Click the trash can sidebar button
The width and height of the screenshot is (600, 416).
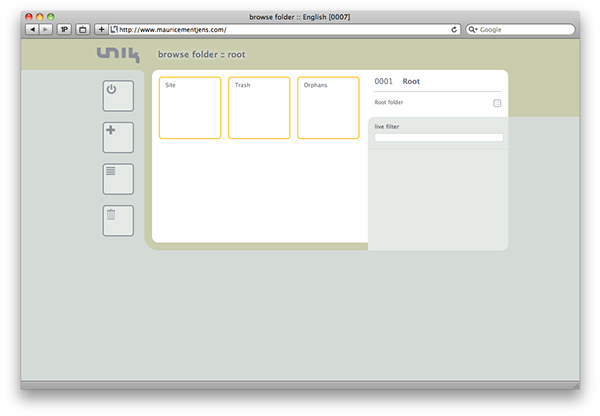click(118, 221)
